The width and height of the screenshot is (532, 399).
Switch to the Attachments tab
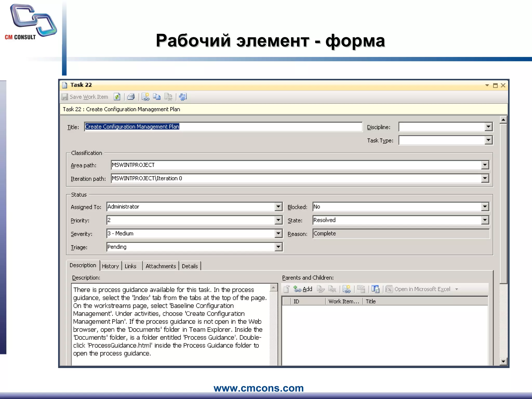pyautogui.click(x=161, y=266)
